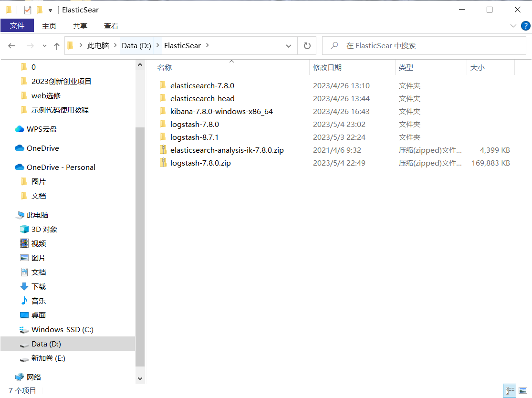Switch to details view in status bar
The height and width of the screenshot is (398, 532).
509,390
